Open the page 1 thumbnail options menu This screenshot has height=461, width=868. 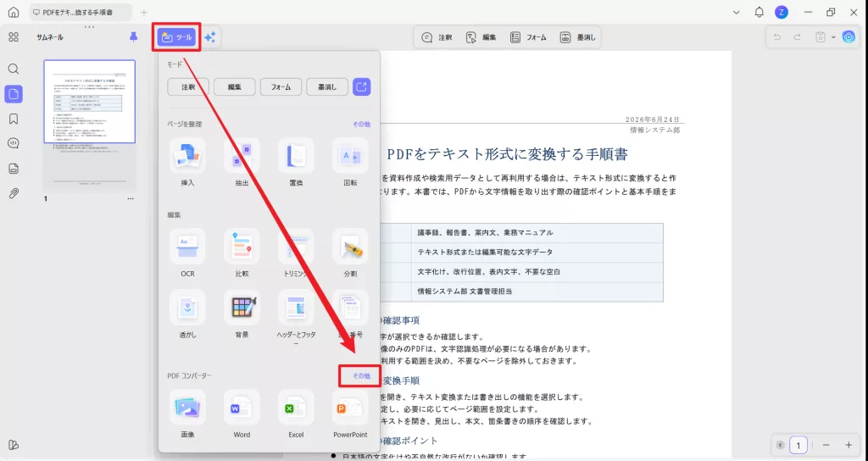131,198
